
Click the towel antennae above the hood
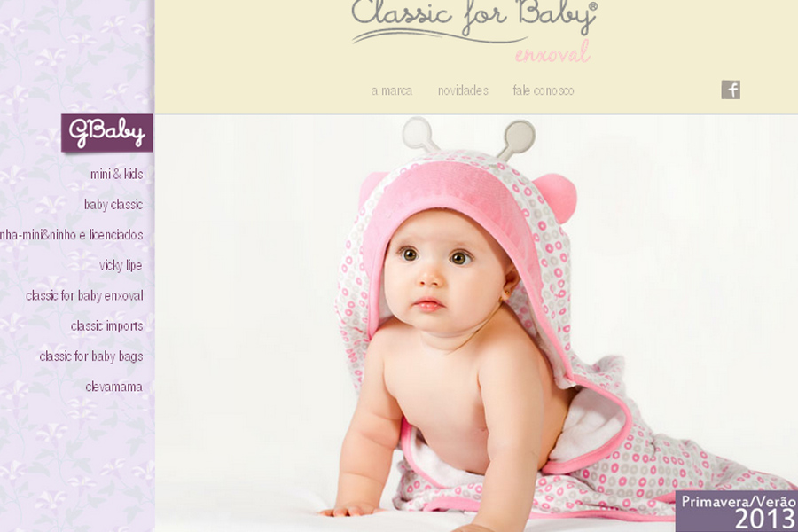pyautogui.click(x=469, y=136)
